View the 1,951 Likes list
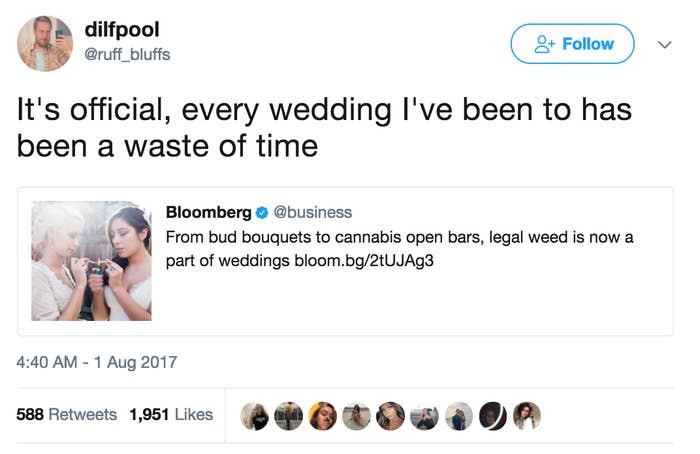Viewport: 700px width, 454px height. click(171, 415)
